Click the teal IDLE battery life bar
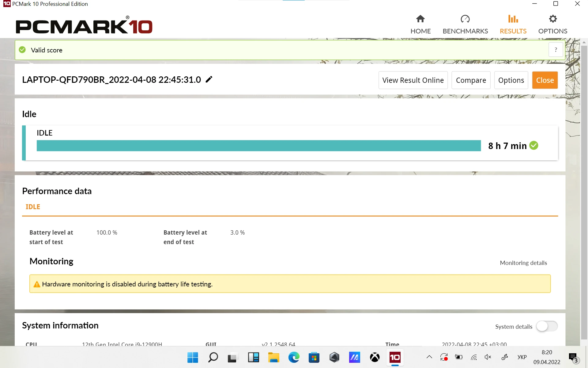Image resolution: width=588 pixels, height=368 pixels. [259, 146]
